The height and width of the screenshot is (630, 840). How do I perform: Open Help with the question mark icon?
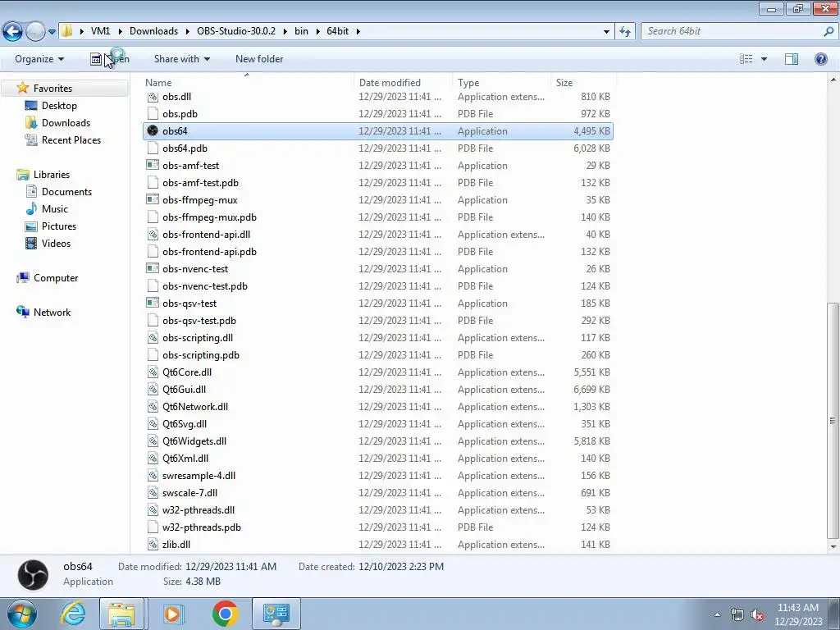[820, 59]
